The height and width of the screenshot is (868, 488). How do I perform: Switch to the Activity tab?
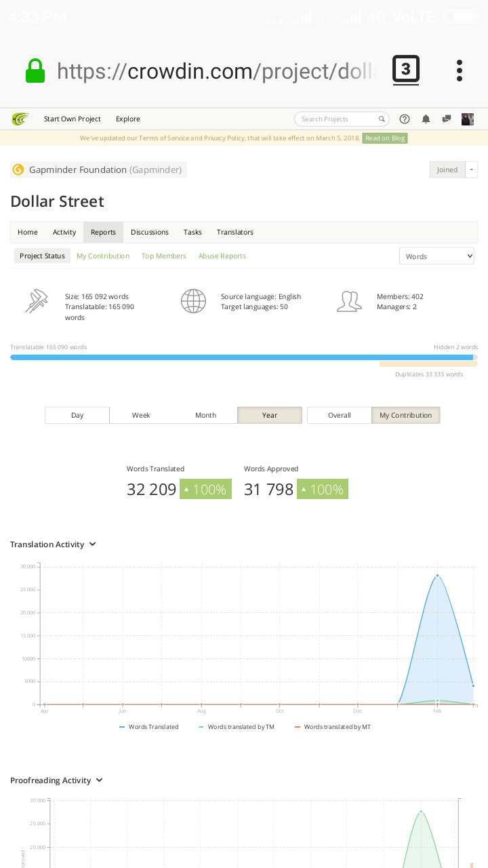click(64, 232)
